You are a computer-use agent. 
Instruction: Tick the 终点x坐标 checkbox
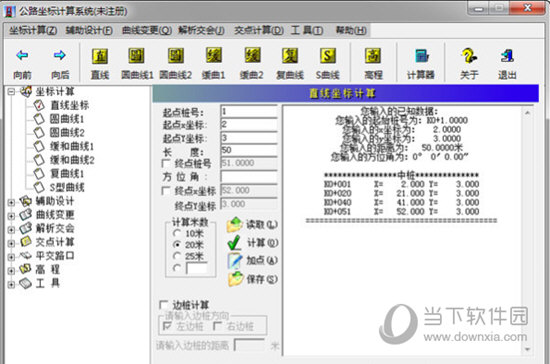point(166,191)
